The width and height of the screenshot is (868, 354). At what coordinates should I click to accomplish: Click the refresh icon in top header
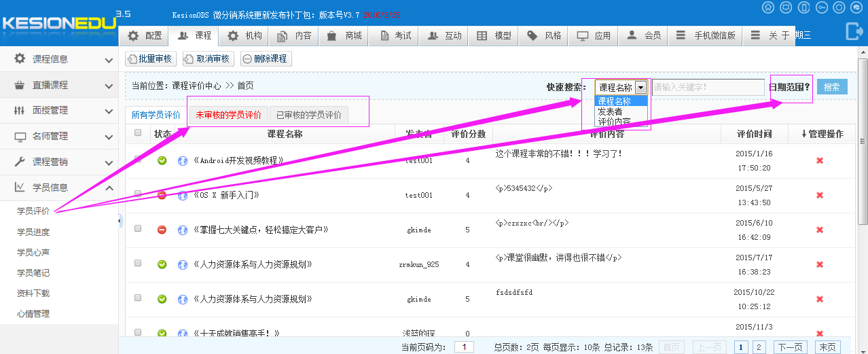(839, 7)
